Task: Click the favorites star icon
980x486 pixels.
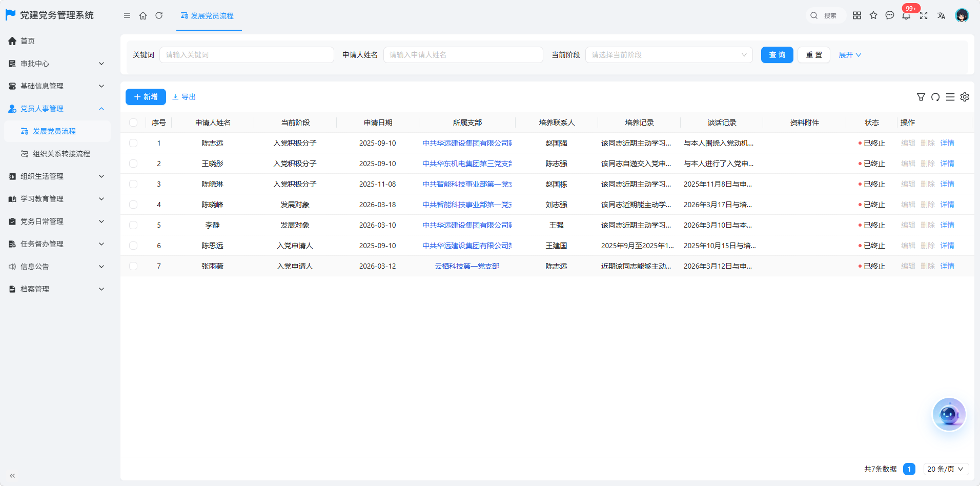Action: [x=873, y=15]
